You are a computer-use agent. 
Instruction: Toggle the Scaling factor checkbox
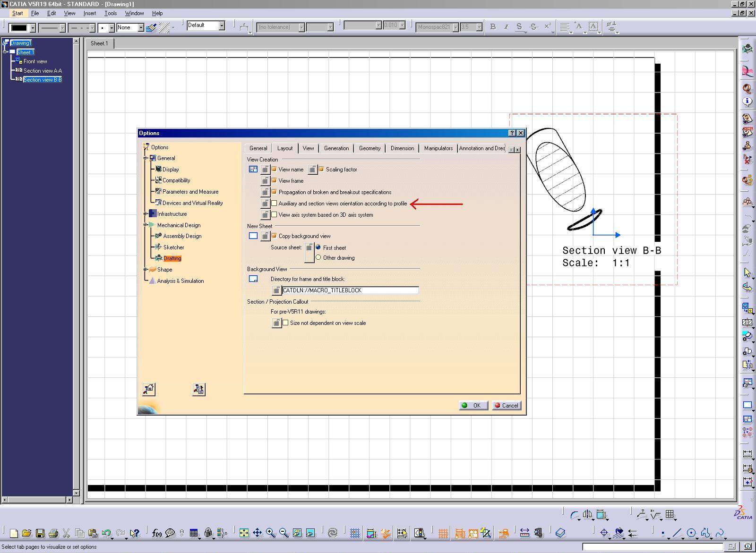(x=321, y=169)
